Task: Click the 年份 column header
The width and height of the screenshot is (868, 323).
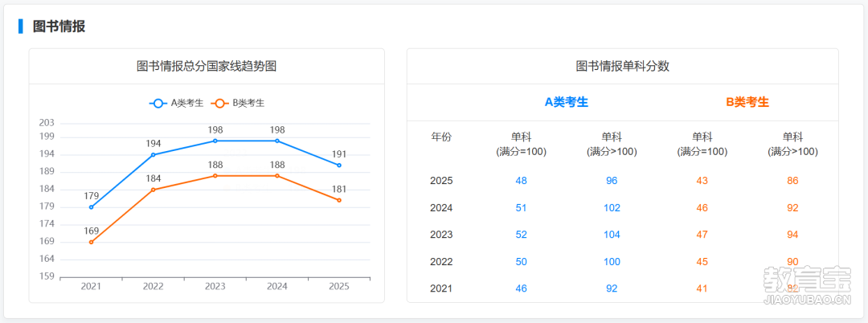Action: point(441,137)
